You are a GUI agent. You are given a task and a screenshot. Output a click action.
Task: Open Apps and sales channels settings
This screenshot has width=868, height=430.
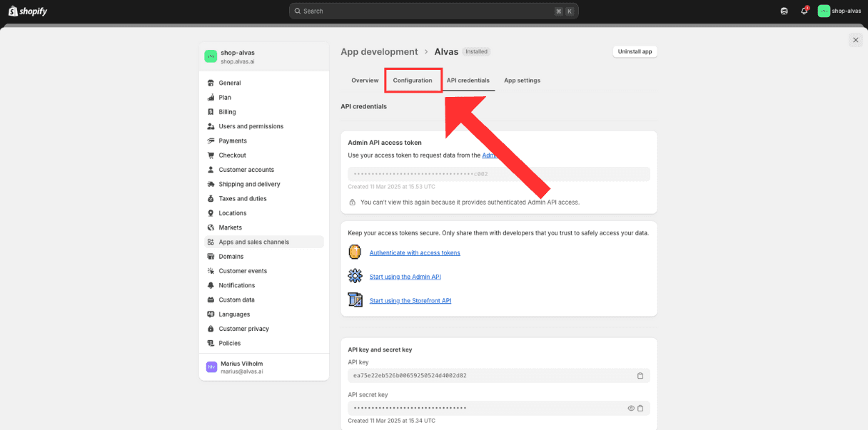tap(263, 242)
